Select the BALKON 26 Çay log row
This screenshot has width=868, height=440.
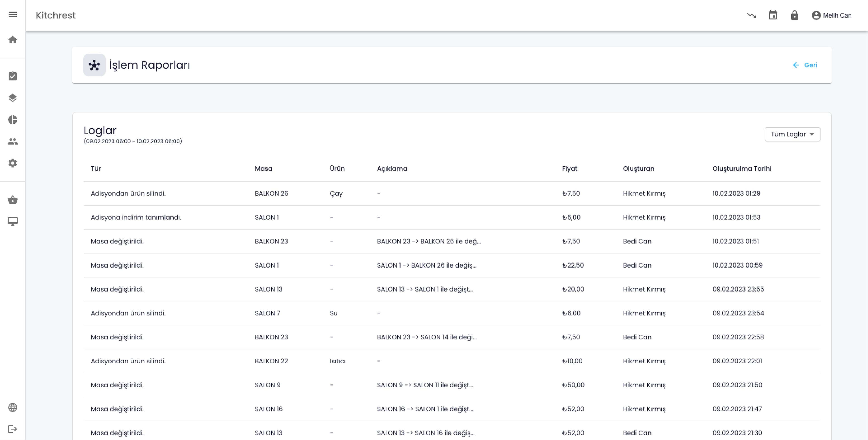click(x=452, y=193)
